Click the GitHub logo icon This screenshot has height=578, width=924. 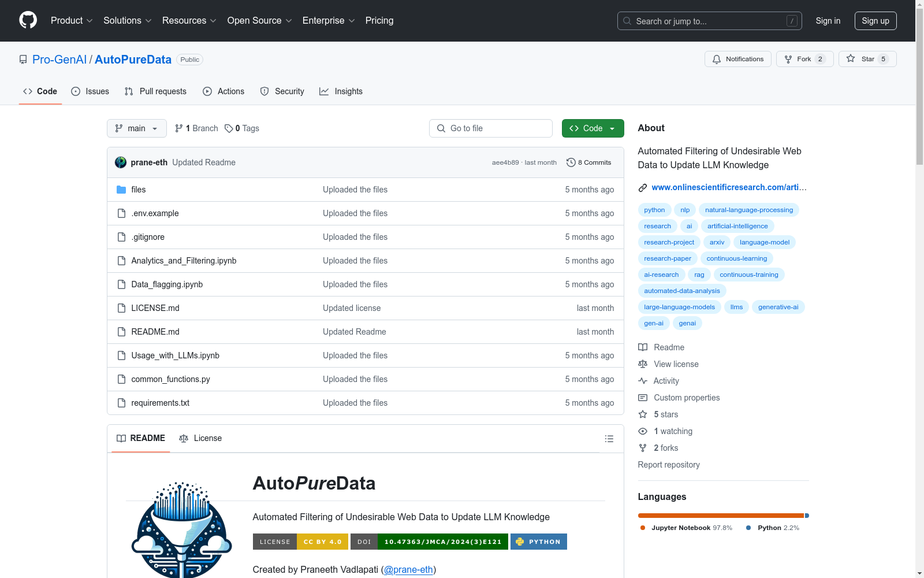[x=28, y=20]
